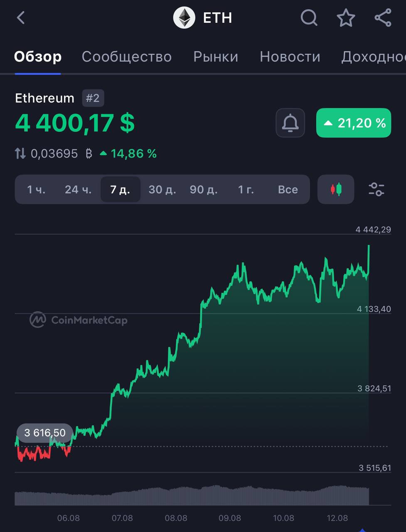This screenshot has width=406, height=532.
Task: Tap the 12.08 date label
Action: 337,518
